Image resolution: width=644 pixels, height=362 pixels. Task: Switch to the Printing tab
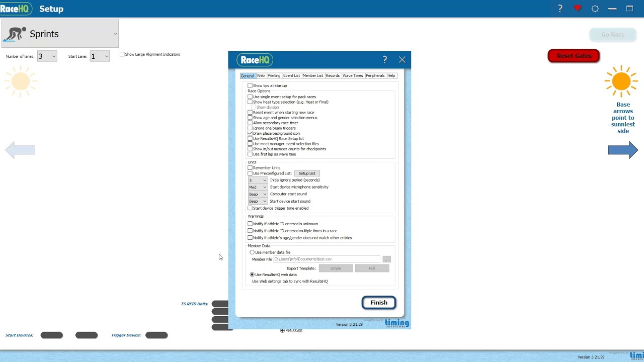tap(274, 75)
